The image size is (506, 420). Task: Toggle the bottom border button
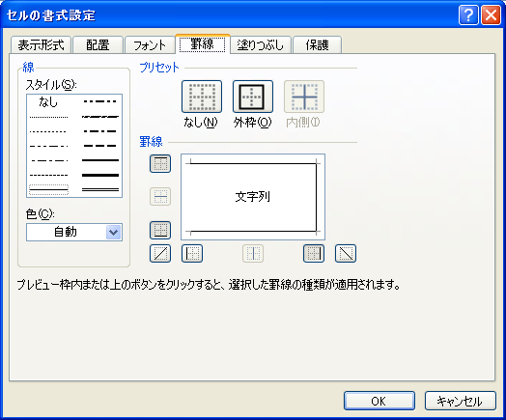point(160,230)
